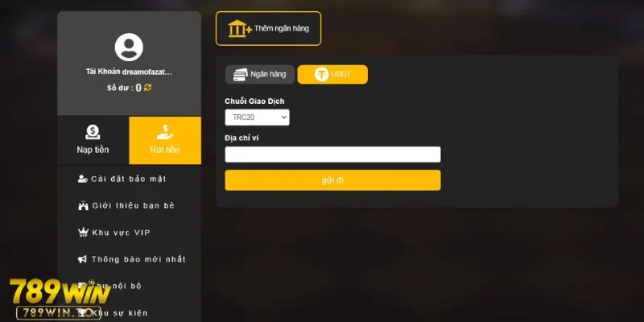Screen dimensions: 644x322
Task: Click the Số dư balance text
Action: [x=124, y=88]
